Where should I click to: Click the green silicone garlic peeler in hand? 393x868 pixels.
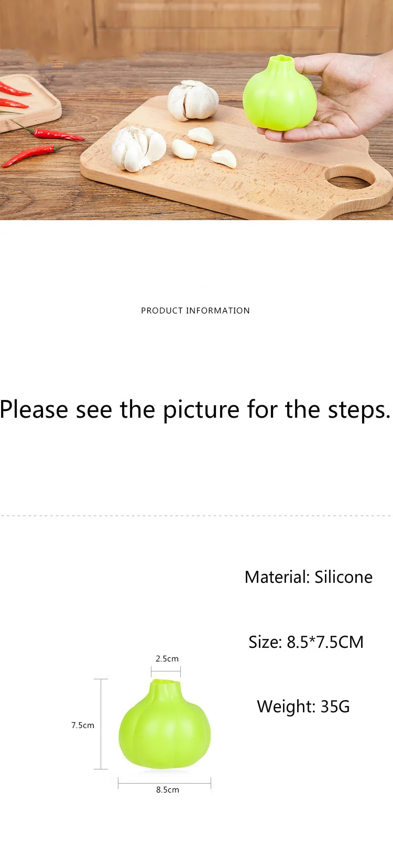pyautogui.click(x=280, y=94)
